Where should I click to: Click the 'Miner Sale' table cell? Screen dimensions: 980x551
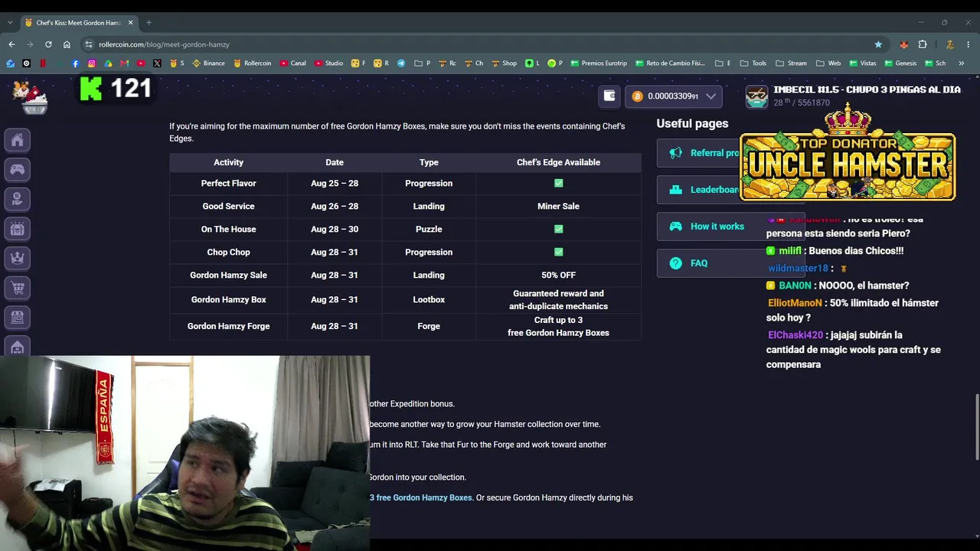coord(558,207)
